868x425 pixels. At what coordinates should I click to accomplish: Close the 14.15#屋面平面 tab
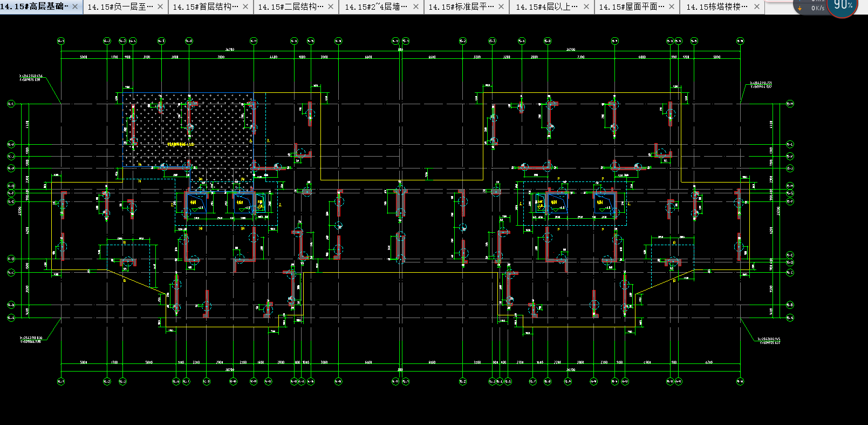[x=672, y=7]
